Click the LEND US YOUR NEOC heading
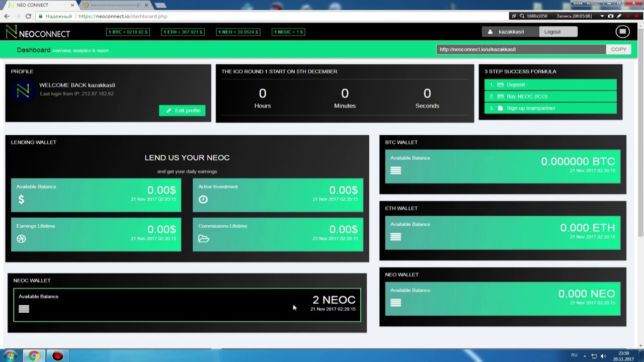Image resolution: width=644 pixels, height=362 pixels. [x=187, y=157]
